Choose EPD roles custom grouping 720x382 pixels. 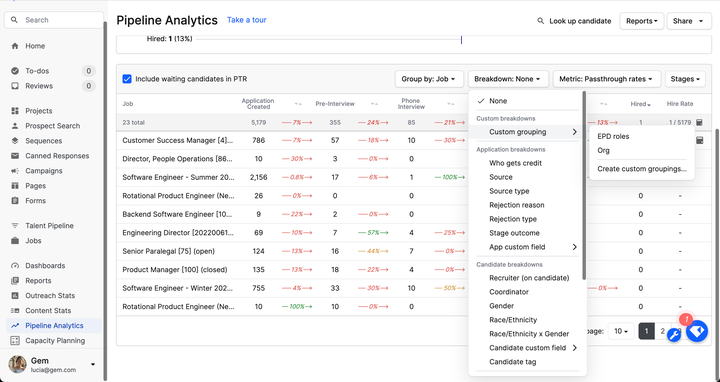613,136
